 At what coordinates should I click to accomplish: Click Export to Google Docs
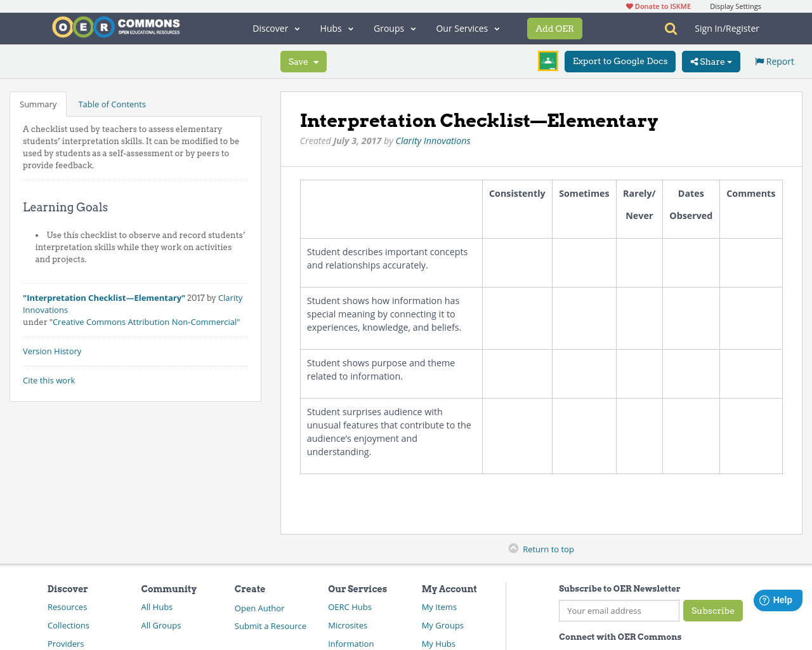[620, 61]
